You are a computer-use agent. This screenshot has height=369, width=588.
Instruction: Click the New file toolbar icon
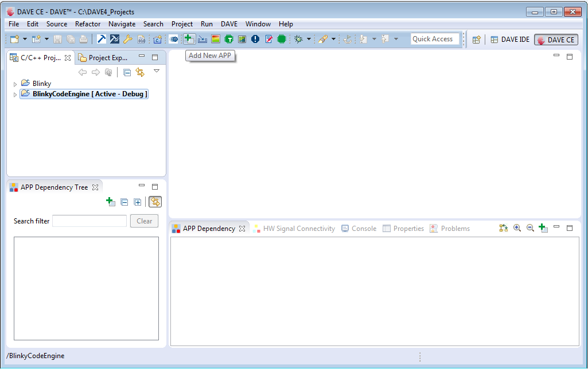click(14, 39)
